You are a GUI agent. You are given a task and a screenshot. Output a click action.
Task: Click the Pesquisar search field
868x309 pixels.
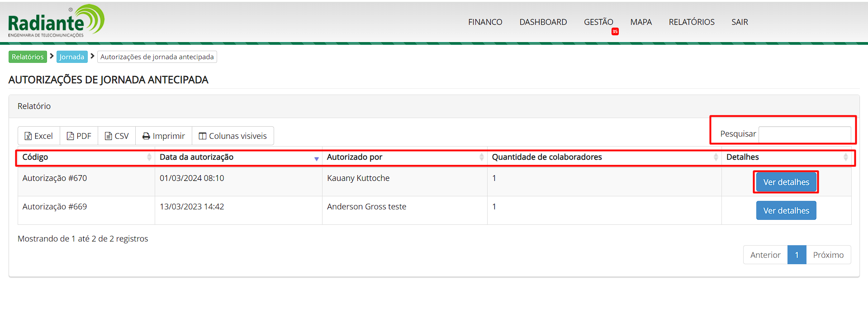pyautogui.click(x=804, y=134)
